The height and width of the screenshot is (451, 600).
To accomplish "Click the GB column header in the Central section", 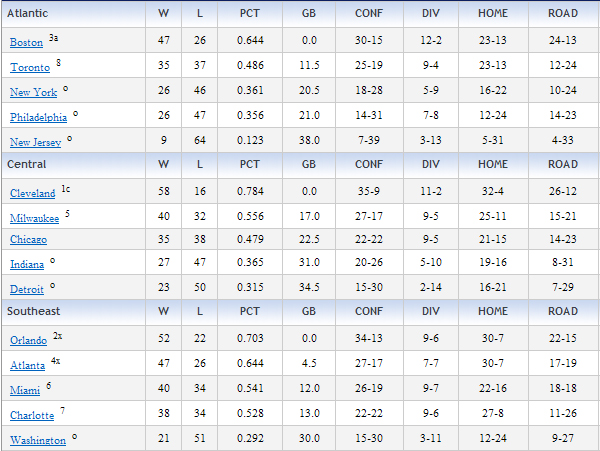I will pos(309,163).
